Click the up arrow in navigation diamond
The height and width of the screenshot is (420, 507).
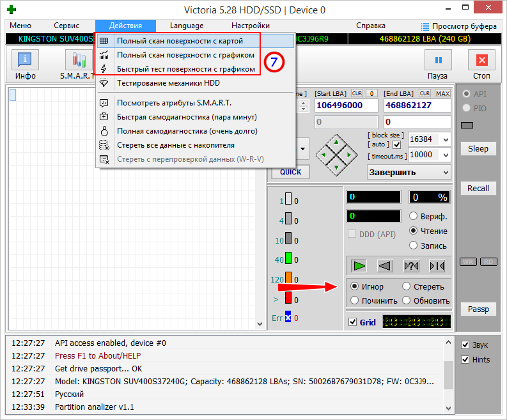336,142
